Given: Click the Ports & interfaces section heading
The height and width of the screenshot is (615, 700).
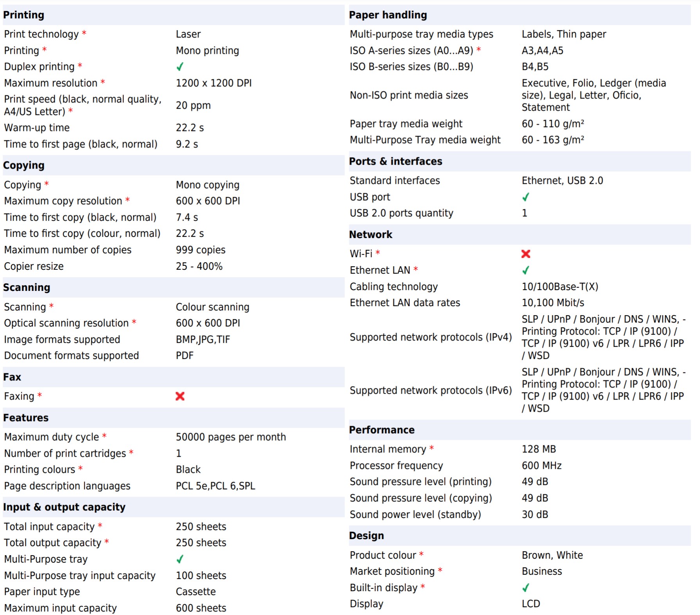Looking at the screenshot, I should point(395,161).
